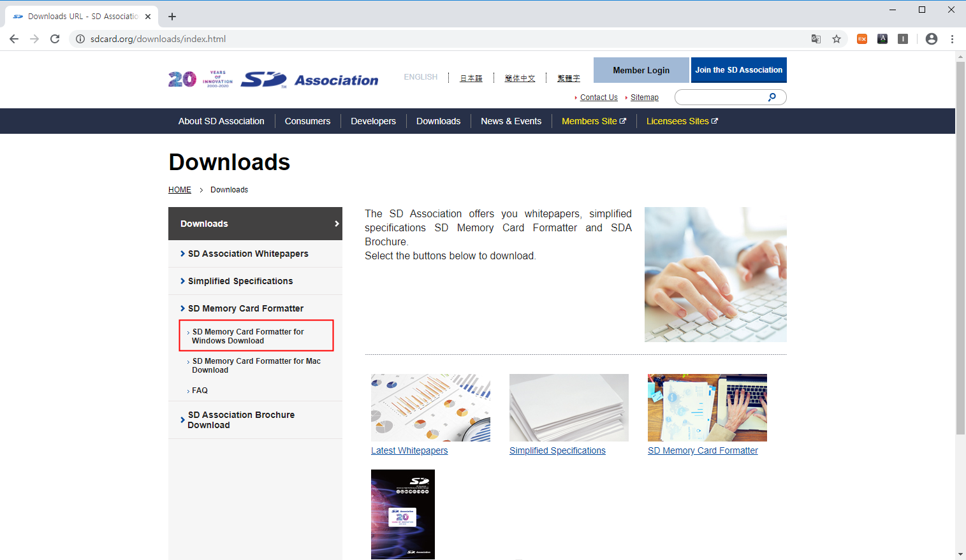Expand the Downloads sidebar header
This screenshot has height=560, width=966.
point(255,224)
